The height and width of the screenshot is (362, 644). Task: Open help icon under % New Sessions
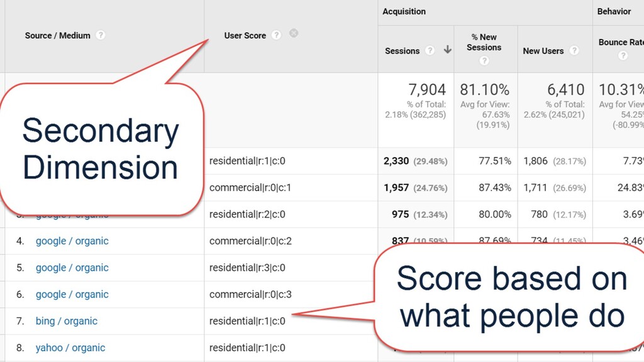(484, 61)
